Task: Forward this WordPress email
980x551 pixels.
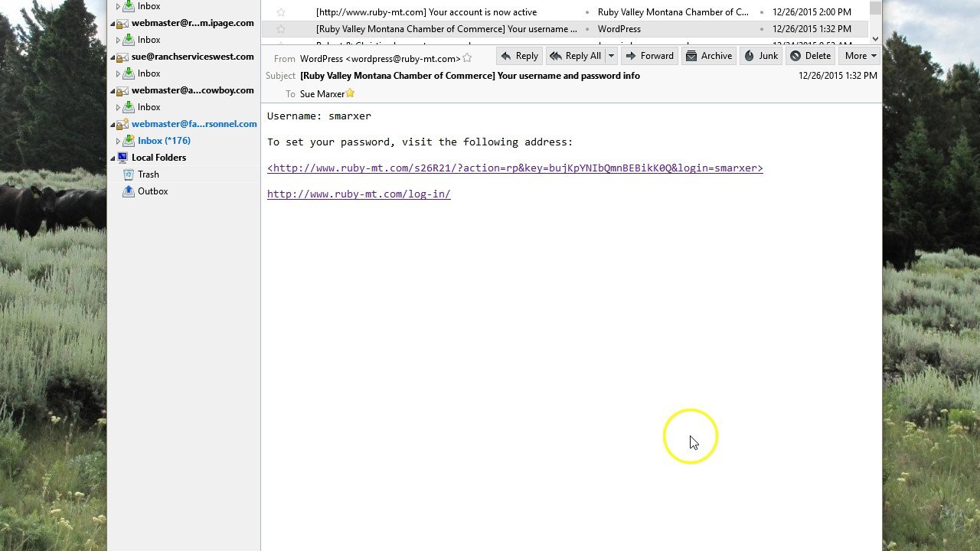Action: pyautogui.click(x=649, y=56)
